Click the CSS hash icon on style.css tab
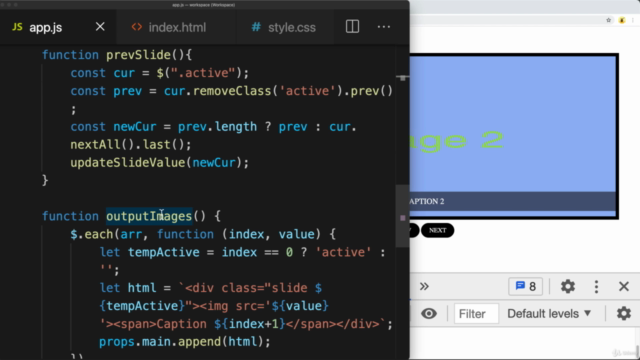This screenshot has width=640, height=360. 256,27
